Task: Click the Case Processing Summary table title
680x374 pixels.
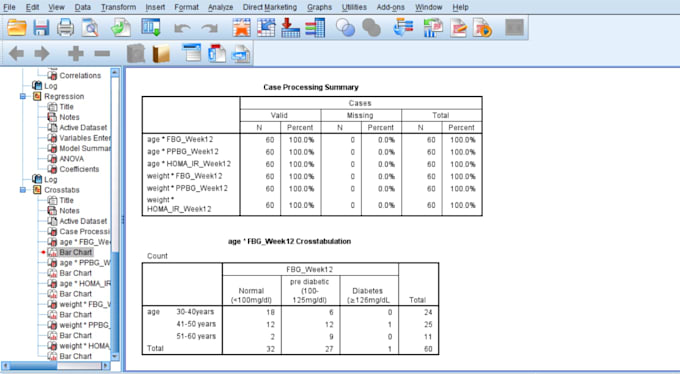Action: 311,87
